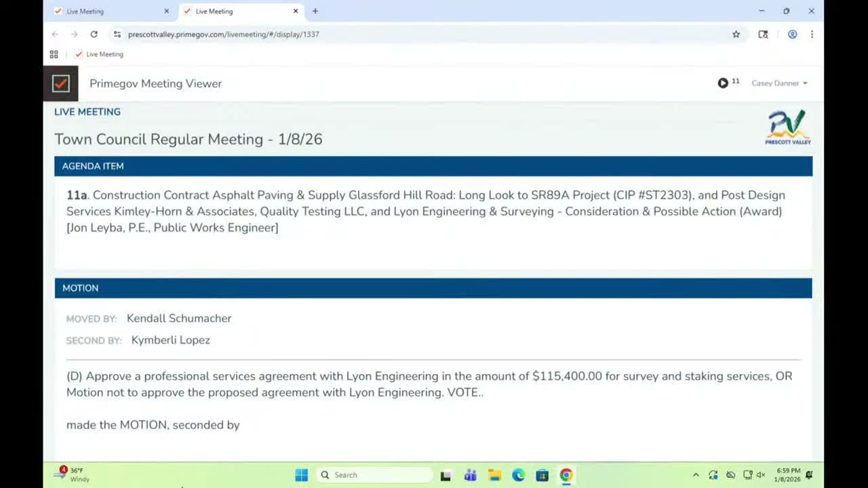
Task: Show hidden system tray icons
Action: [x=696, y=475]
